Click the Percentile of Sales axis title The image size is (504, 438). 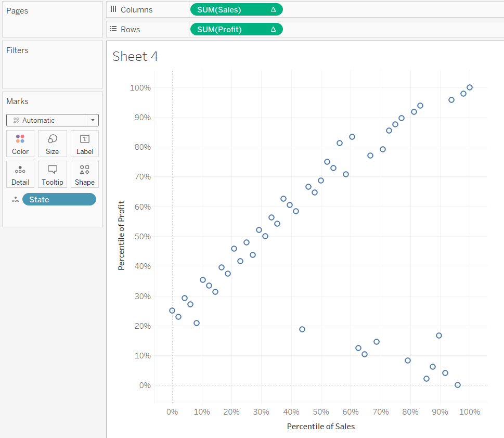pos(321,427)
